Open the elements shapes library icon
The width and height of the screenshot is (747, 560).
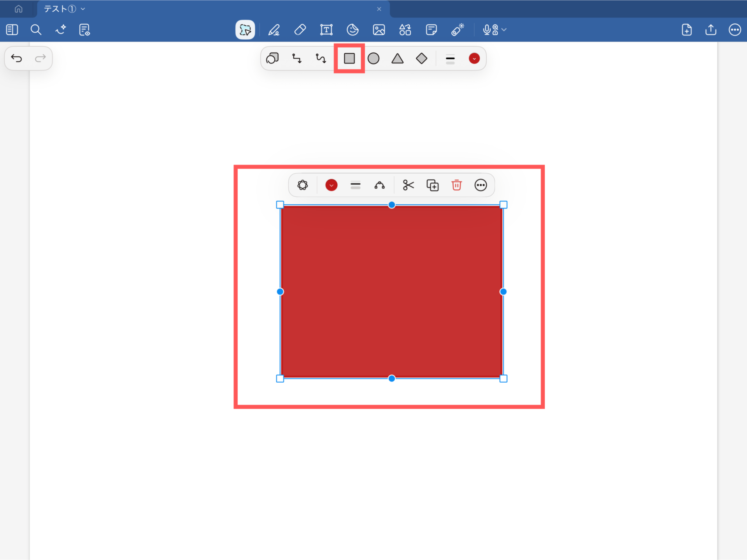tap(405, 30)
